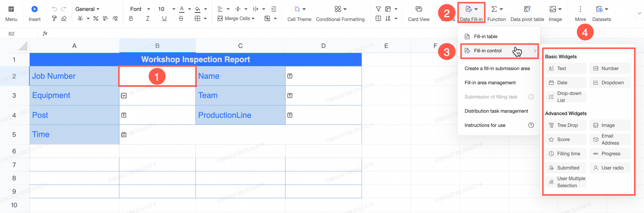Select Fill-in table menu item
644x213 pixels.
tap(499, 36)
